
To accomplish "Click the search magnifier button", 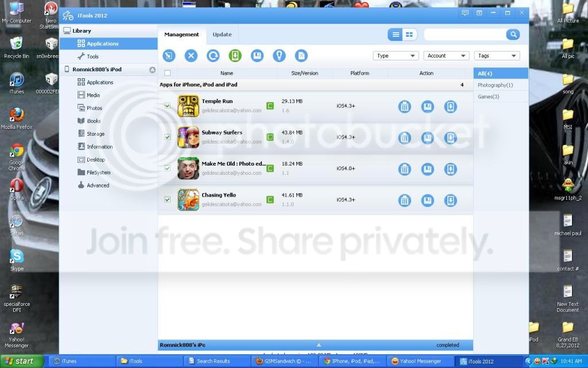I will [512, 34].
